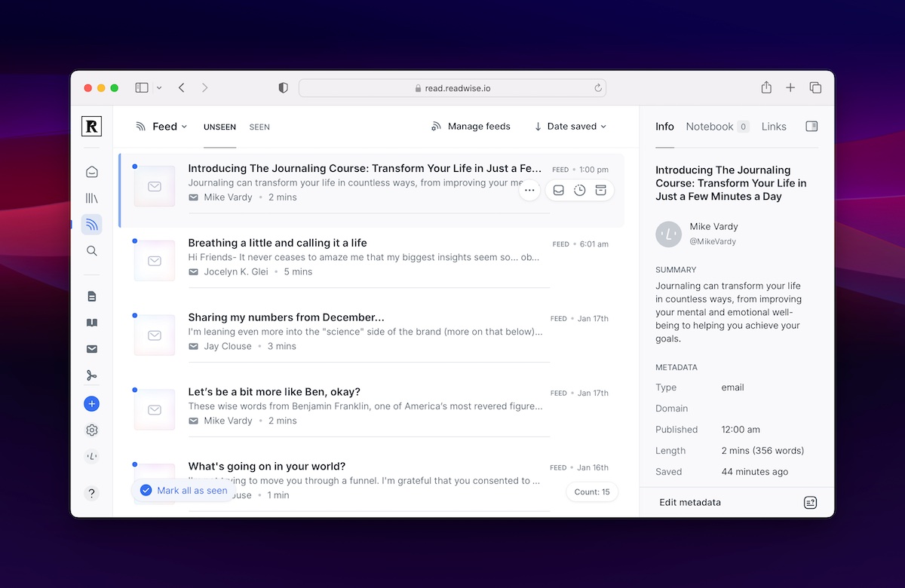This screenshot has width=905, height=588.
Task: Click the Published value "12:00 am"
Action: 741,430
